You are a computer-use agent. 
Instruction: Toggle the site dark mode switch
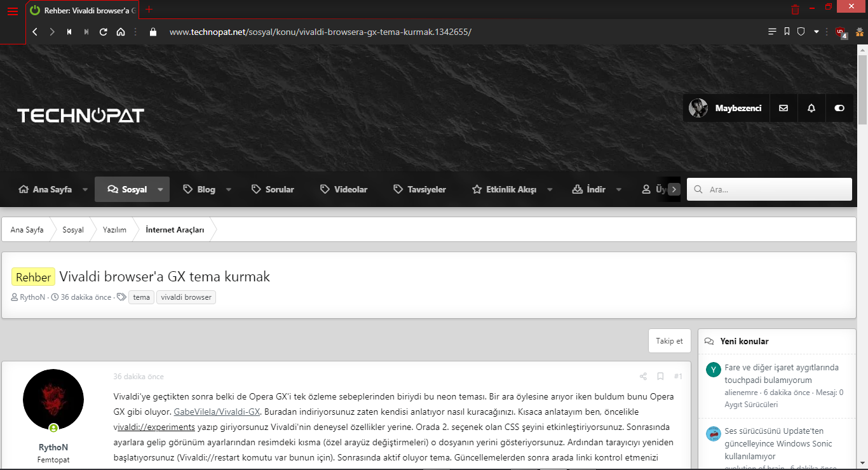click(x=839, y=109)
